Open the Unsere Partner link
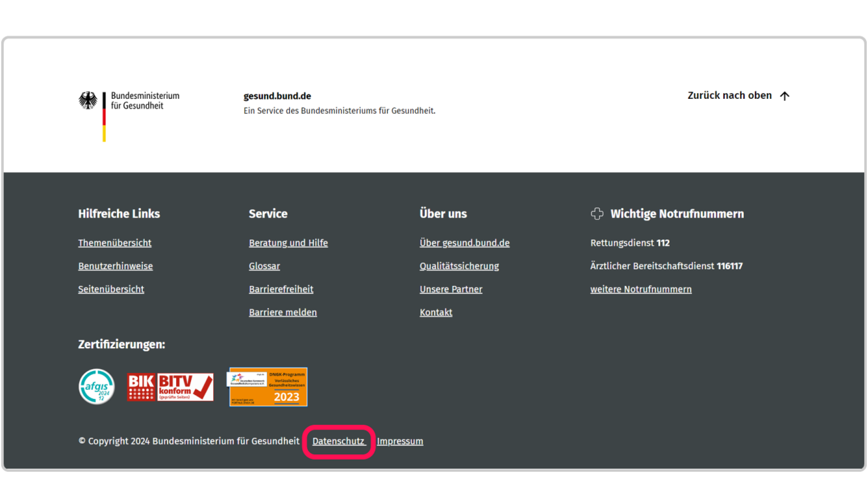 451,289
